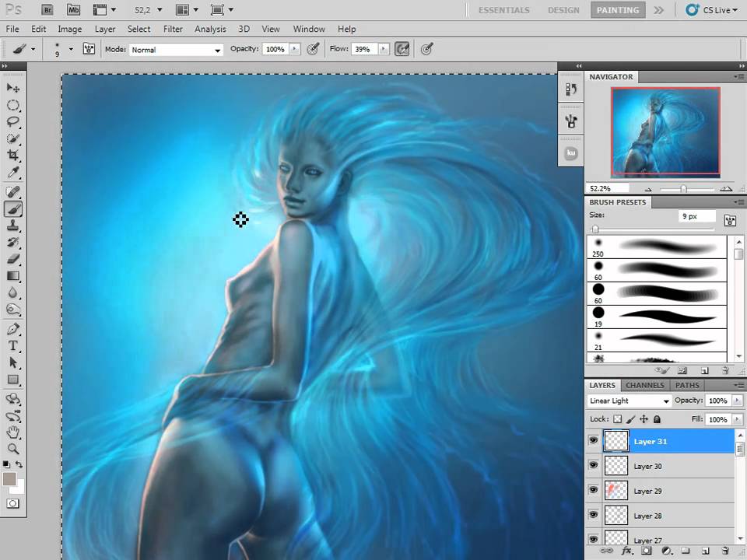Open the CS Live dropdown

[712, 10]
